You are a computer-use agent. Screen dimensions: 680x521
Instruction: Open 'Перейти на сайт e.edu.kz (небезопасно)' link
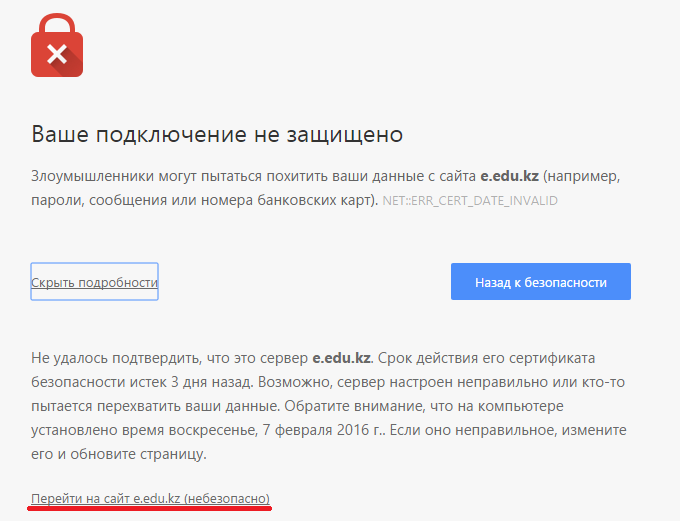pos(150,498)
